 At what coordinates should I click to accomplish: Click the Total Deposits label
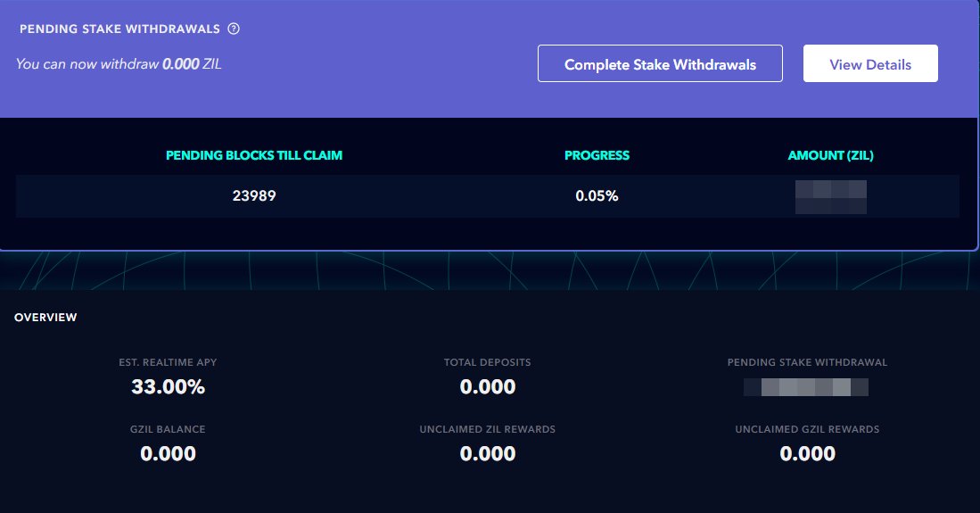coord(488,362)
